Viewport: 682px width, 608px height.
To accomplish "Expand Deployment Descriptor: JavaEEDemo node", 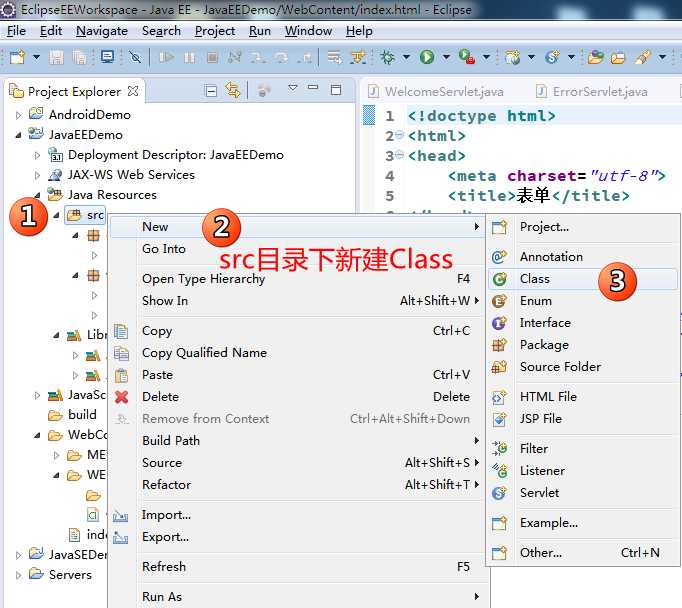I will point(37,155).
